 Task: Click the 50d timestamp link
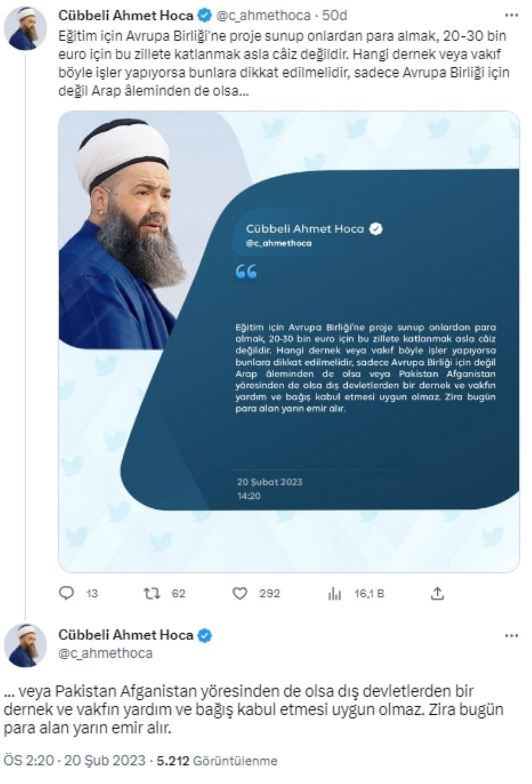[x=334, y=16]
